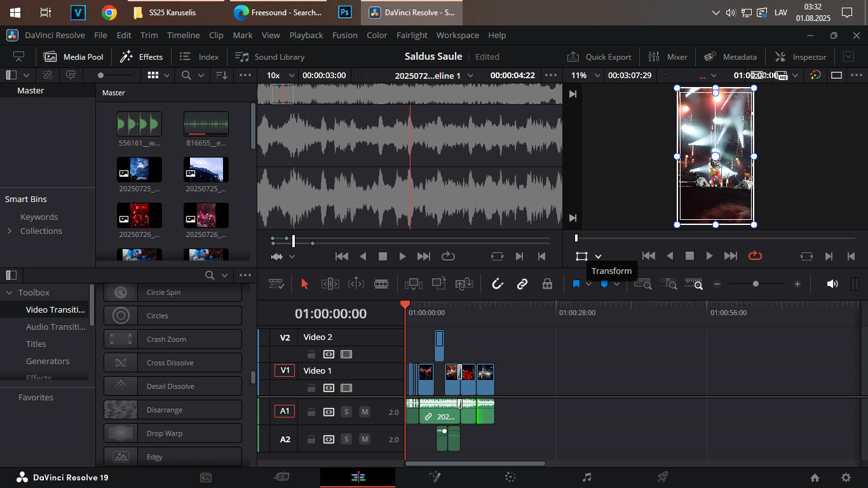Expand the Collections smart bin
Image resolution: width=868 pixels, height=488 pixels.
[x=10, y=231]
